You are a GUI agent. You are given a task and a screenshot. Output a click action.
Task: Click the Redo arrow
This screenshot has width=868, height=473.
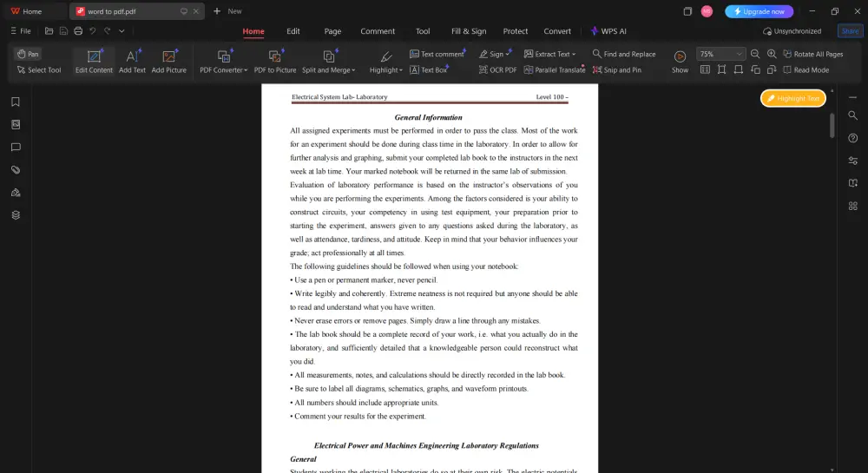click(108, 31)
